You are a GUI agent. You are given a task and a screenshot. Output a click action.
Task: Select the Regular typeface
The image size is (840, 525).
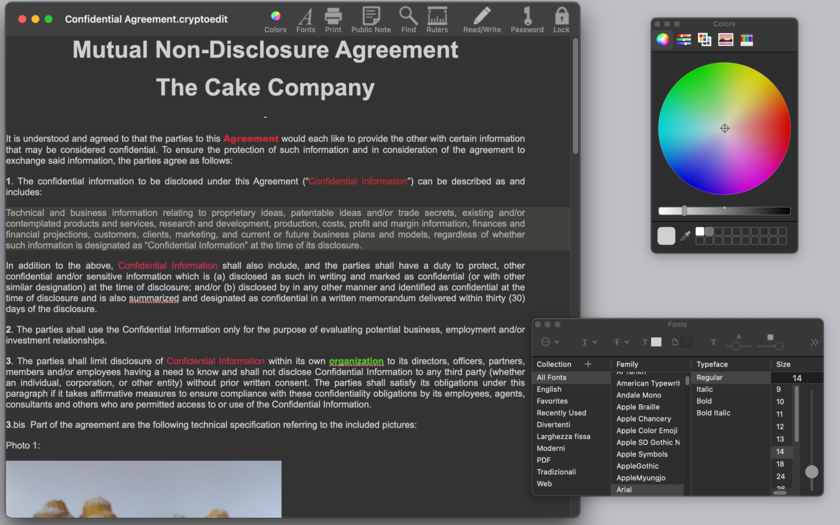coord(731,377)
